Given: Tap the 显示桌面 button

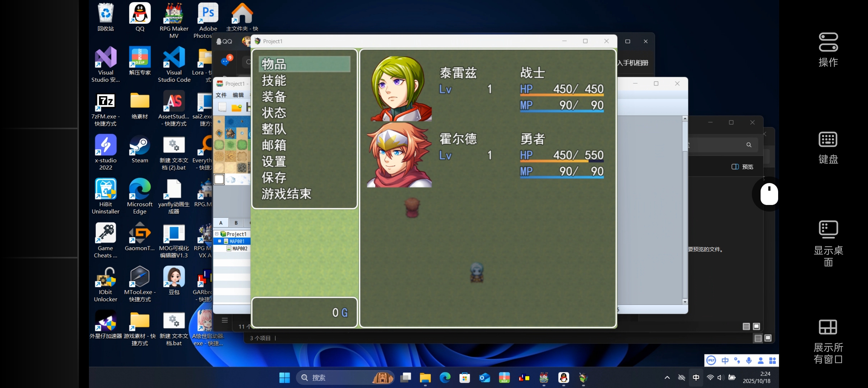Looking at the screenshot, I should [828, 243].
